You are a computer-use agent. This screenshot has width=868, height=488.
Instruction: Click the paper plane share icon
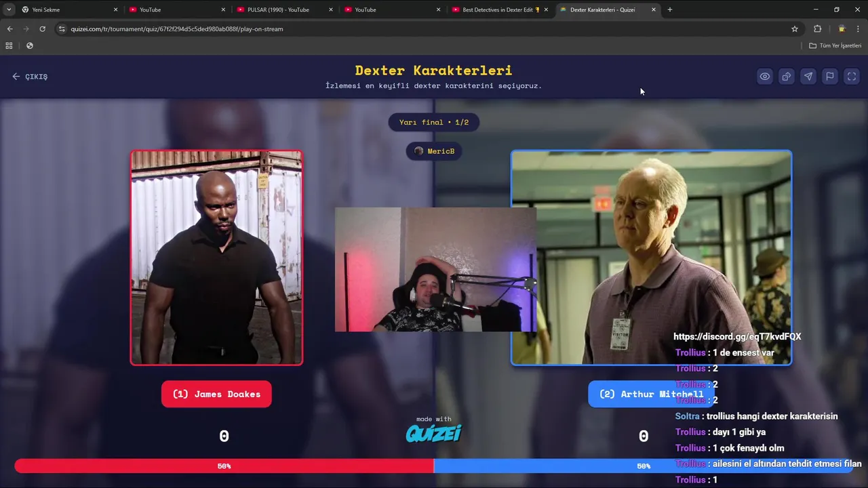point(808,77)
